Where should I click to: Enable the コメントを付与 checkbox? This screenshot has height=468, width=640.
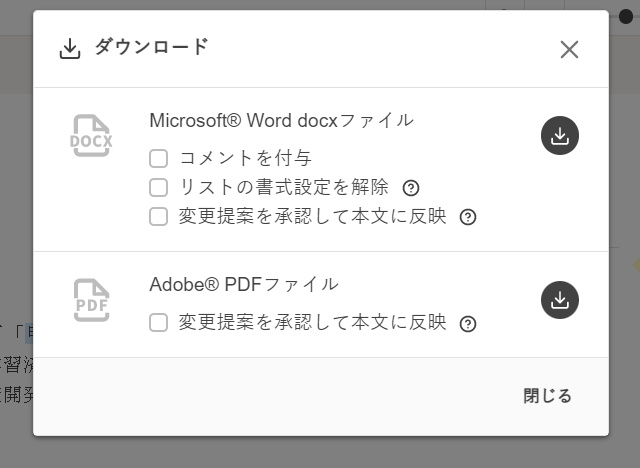tap(158, 158)
